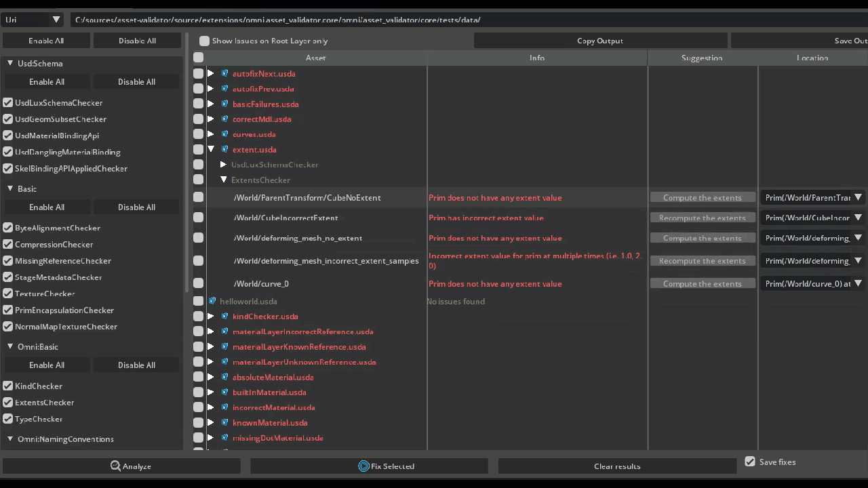
Task: Toggle UsdLuxSchemaChecker checkbox in left panel
Action: (x=8, y=103)
